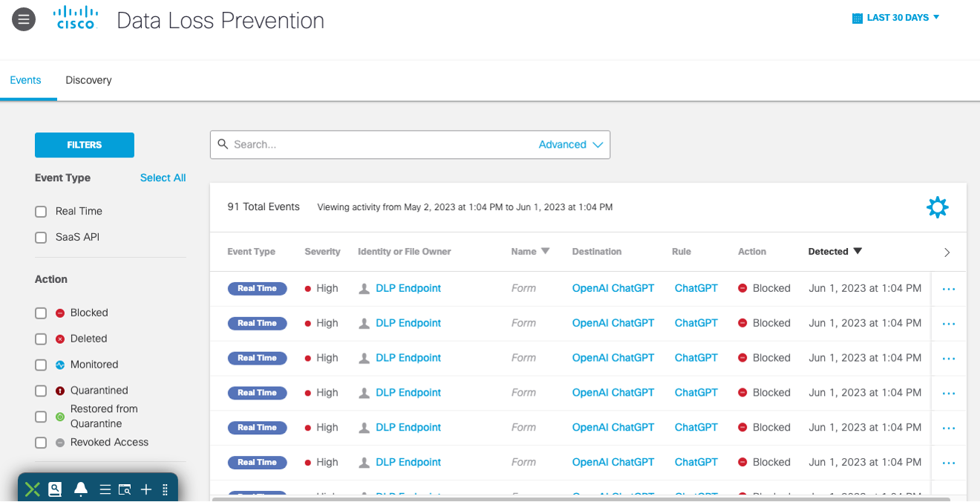The height and width of the screenshot is (502, 980).
Task: Switch to the Discovery tab
Action: [x=88, y=79]
